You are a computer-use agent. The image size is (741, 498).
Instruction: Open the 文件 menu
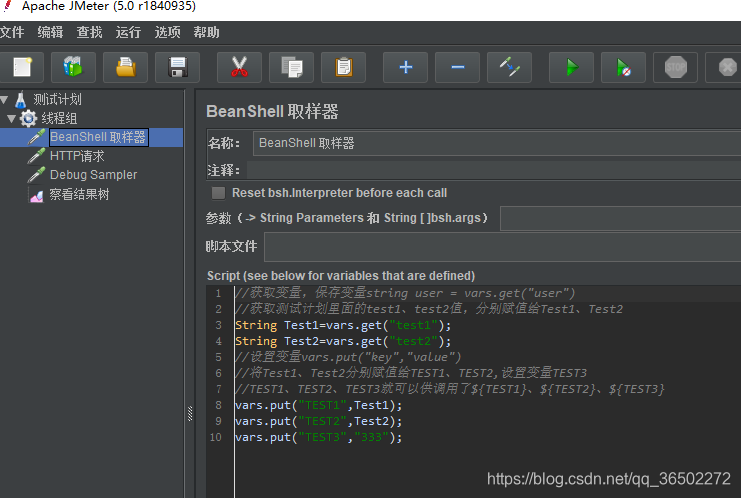click(x=12, y=32)
